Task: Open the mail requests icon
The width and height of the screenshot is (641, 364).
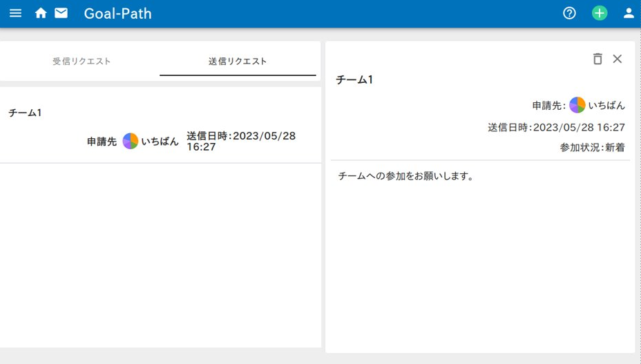Action: coord(61,13)
